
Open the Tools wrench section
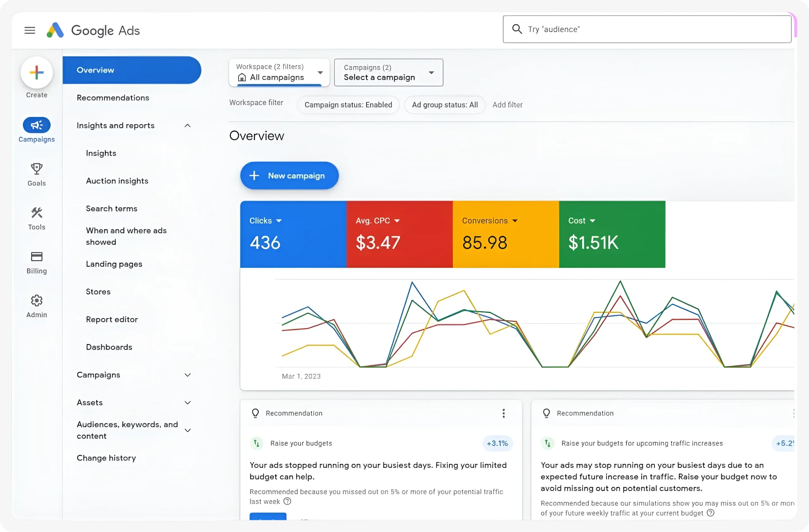pyautogui.click(x=37, y=218)
